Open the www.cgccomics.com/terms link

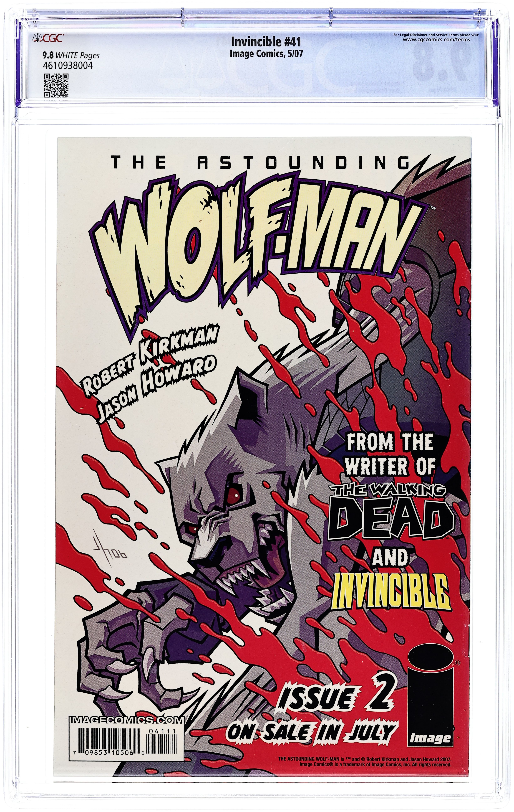pos(436,39)
